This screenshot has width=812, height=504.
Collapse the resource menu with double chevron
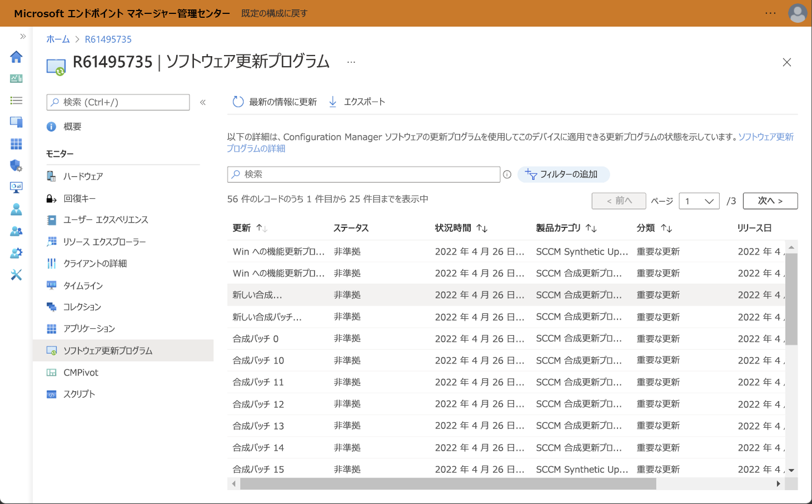coord(203,102)
